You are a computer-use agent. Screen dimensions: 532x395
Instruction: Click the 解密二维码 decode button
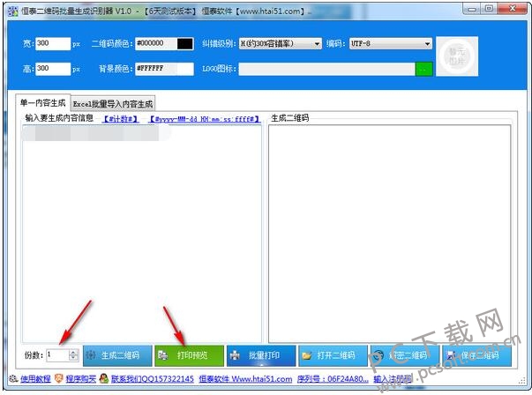tap(405, 355)
